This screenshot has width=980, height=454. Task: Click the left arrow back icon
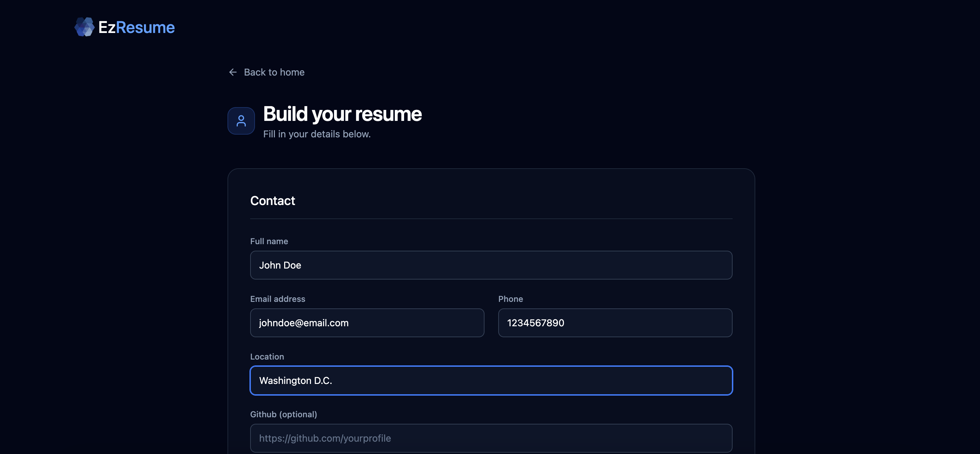233,72
